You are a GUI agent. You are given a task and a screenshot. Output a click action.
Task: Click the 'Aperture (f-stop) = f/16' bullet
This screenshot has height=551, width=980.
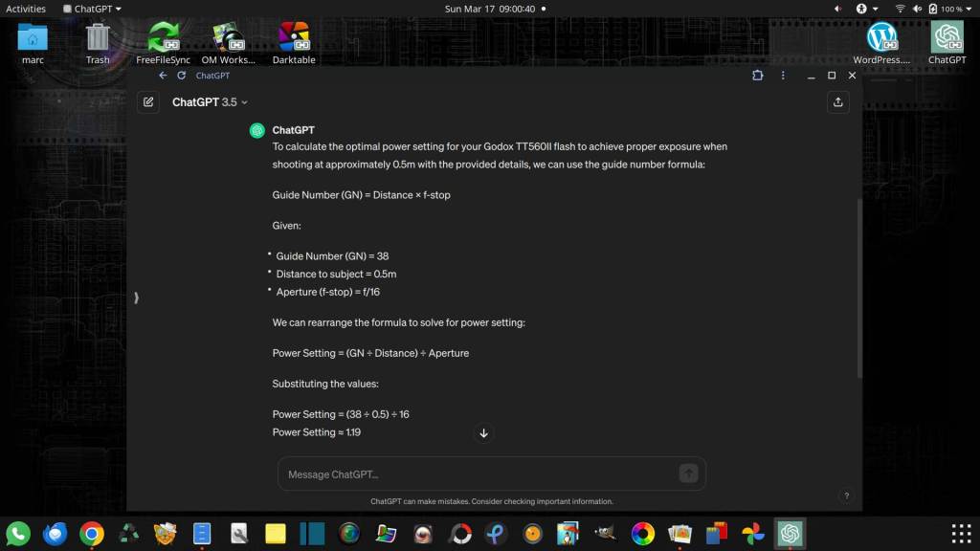[x=328, y=292]
